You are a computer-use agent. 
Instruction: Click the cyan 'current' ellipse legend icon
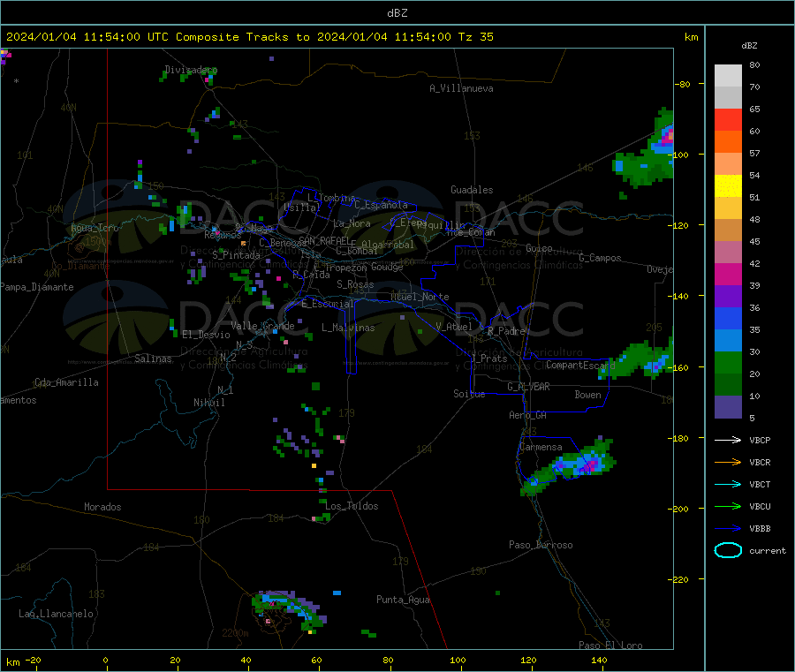(x=728, y=550)
